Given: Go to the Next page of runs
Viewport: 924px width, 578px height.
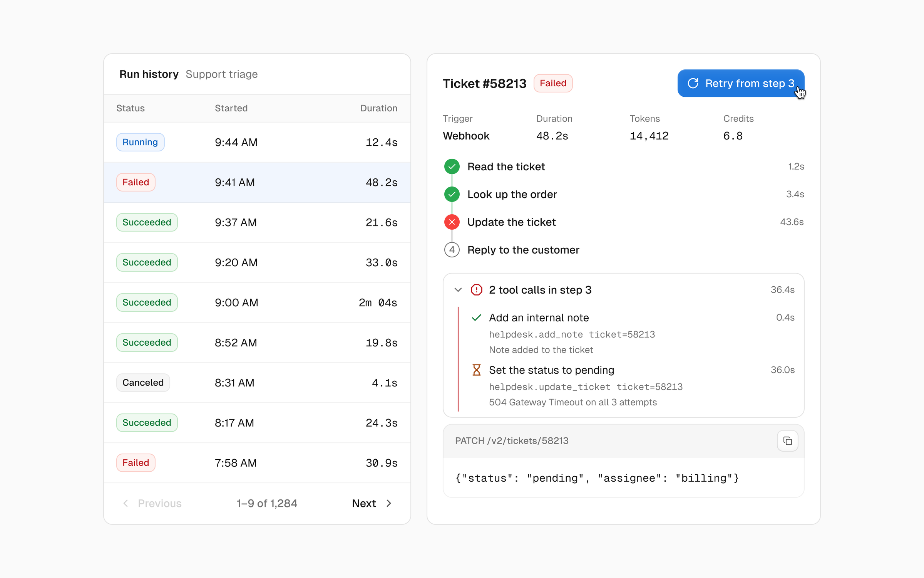Looking at the screenshot, I should tap(372, 503).
